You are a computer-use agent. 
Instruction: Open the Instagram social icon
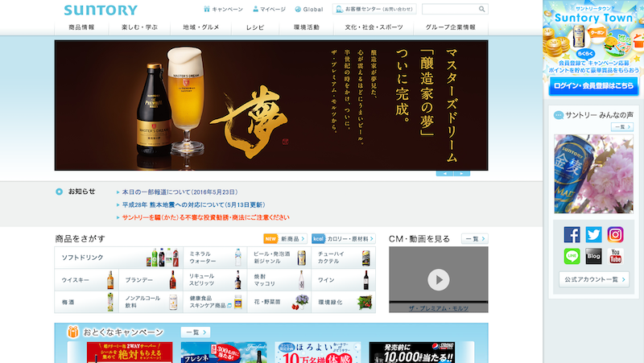[x=615, y=234]
